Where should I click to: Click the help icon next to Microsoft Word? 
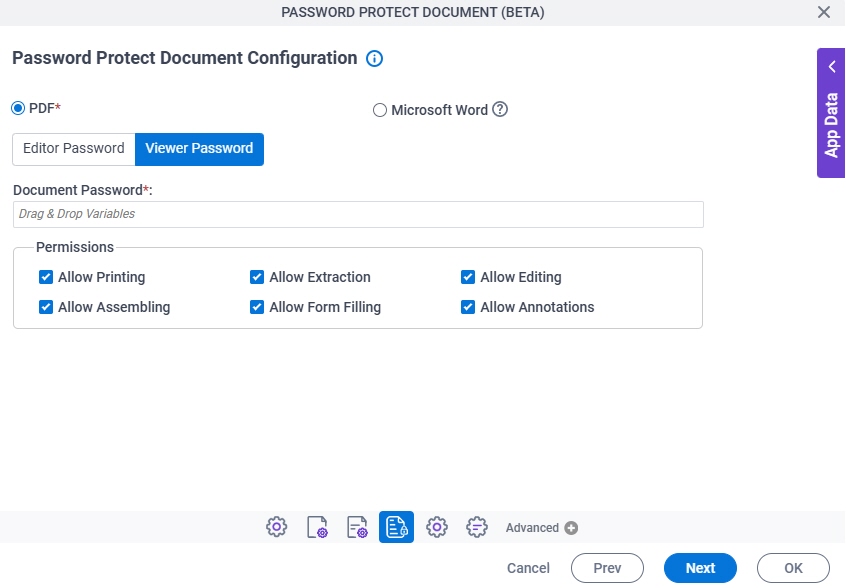500,110
